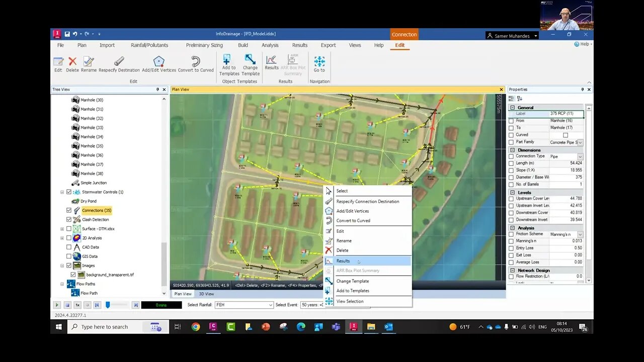Open Results chart icon in ribbon
The width and height of the screenshot is (644, 362).
pyautogui.click(x=271, y=60)
